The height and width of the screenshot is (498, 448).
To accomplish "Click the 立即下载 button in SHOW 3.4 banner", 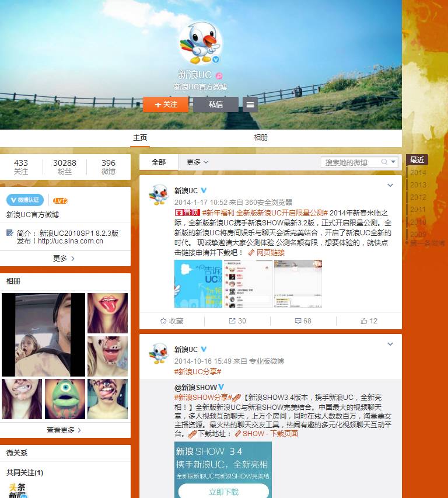I will tap(223, 492).
